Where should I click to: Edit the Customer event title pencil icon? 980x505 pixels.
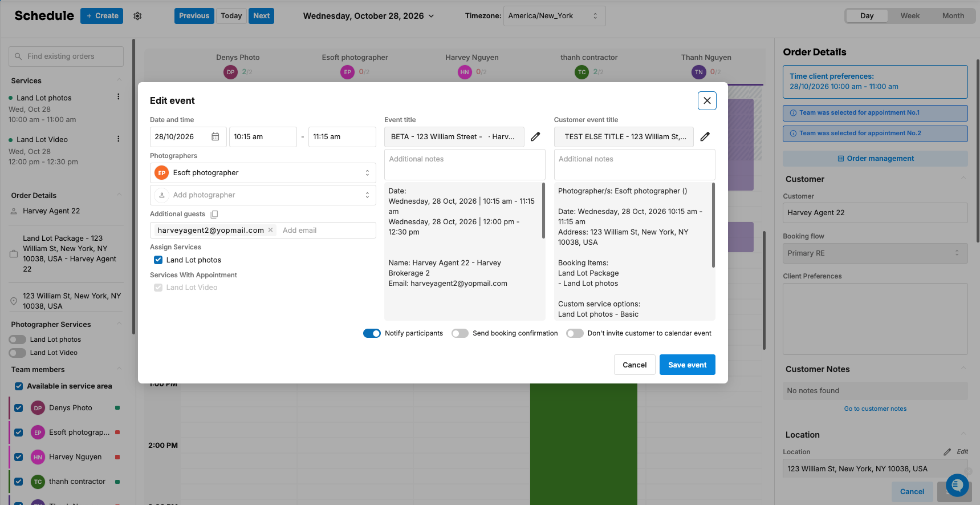tap(705, 137)
